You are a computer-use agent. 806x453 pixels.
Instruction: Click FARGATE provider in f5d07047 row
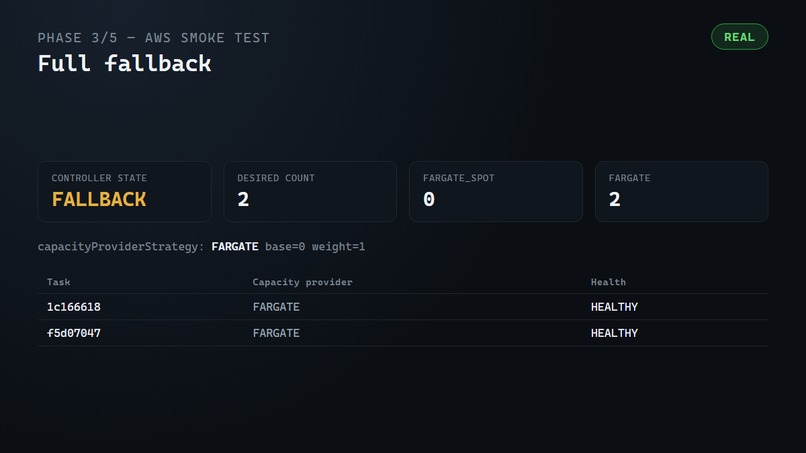point(276,333)
